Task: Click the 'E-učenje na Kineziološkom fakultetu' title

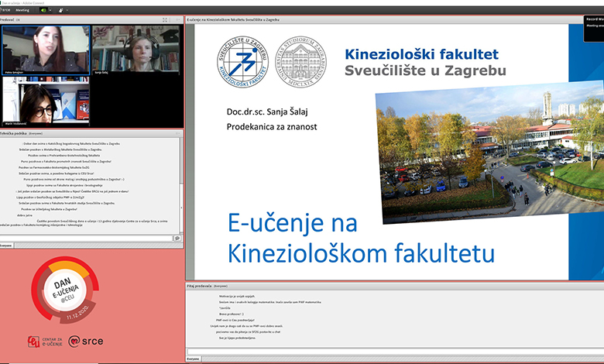Action: click(361, 238)
